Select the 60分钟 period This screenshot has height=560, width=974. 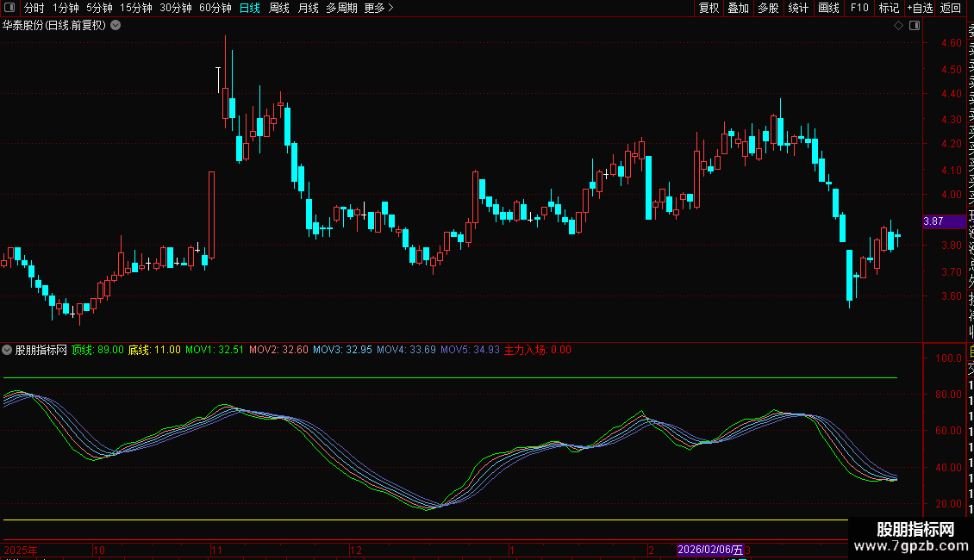pos(215,8)
